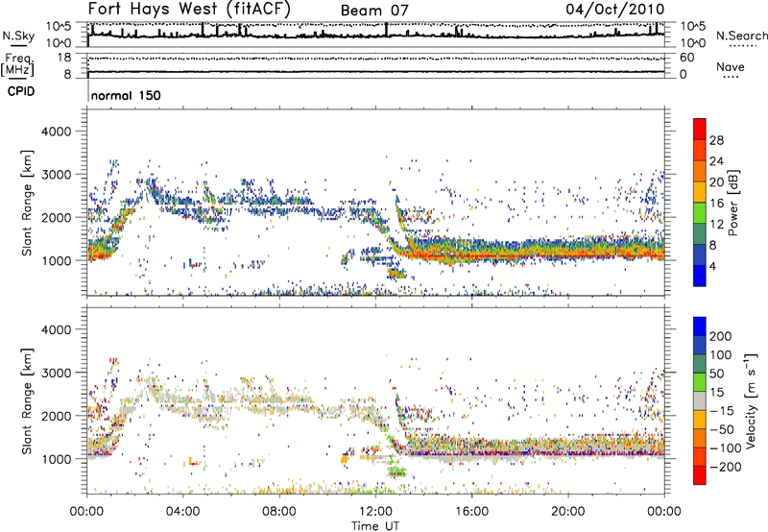
Task: Click the '04:00' time axis tick label
Action: coord(183,512)
